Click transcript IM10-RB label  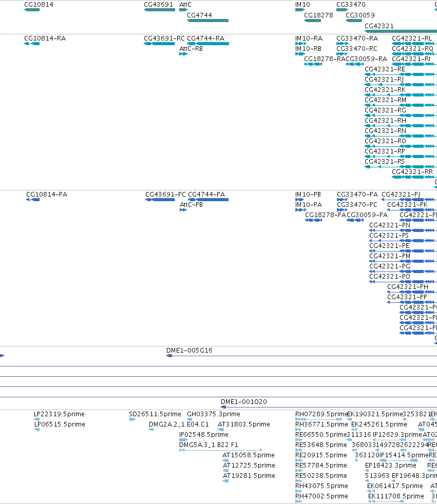(x=309, y=49)
